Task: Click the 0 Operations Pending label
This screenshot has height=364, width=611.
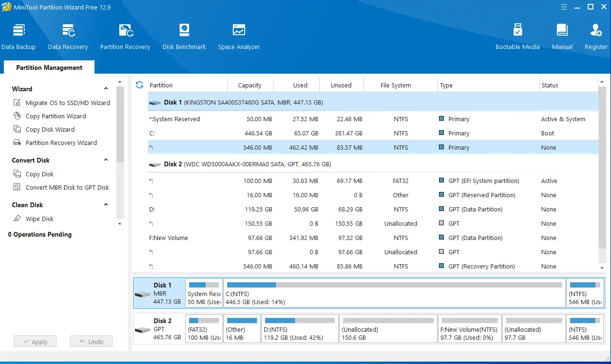Action: click(40, 234)
